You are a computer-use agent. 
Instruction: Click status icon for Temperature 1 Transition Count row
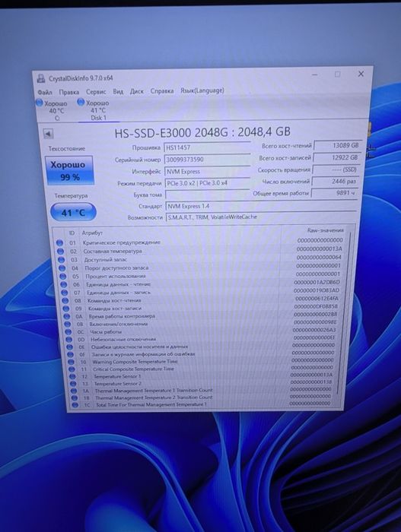click(74, 391)
